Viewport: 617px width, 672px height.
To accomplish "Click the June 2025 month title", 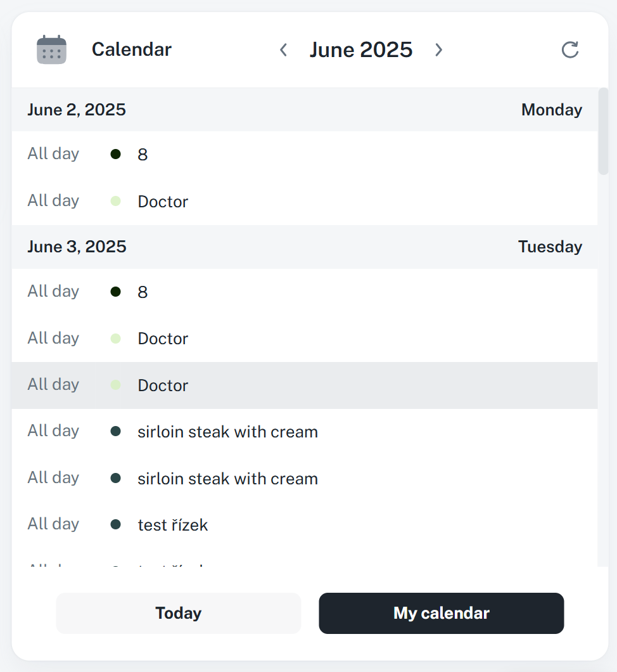I will [360, 49].
